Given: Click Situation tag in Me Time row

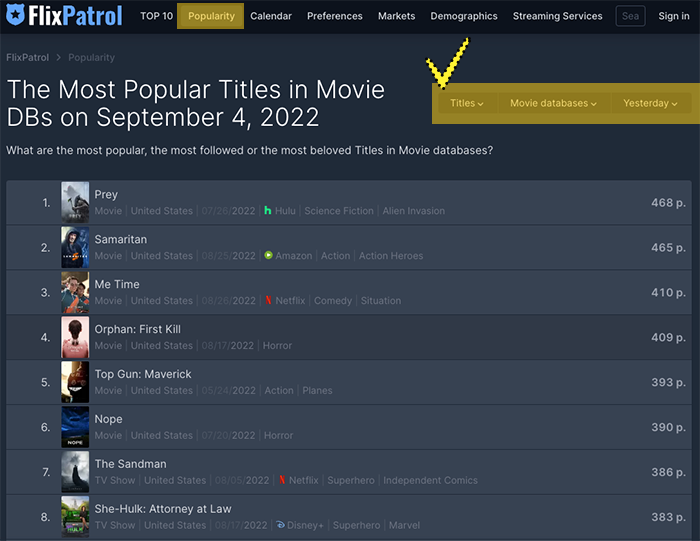Looking at the screenshot, I should 381,301.
